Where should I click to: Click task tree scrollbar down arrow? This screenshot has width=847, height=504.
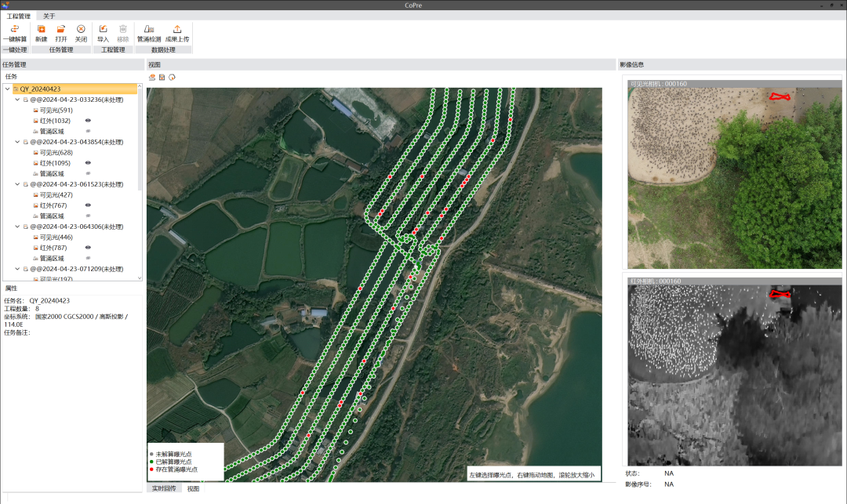pyautogui.click(x=140, y=278)
